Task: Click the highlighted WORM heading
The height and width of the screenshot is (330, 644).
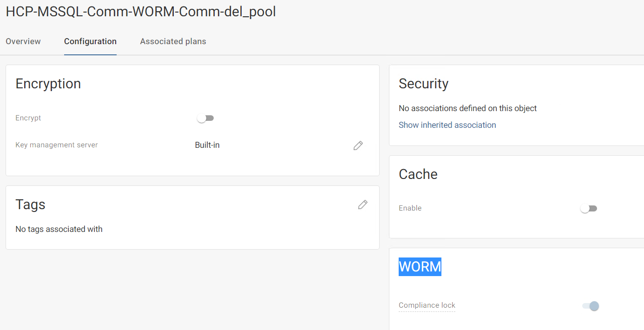Action: [420, 267]
